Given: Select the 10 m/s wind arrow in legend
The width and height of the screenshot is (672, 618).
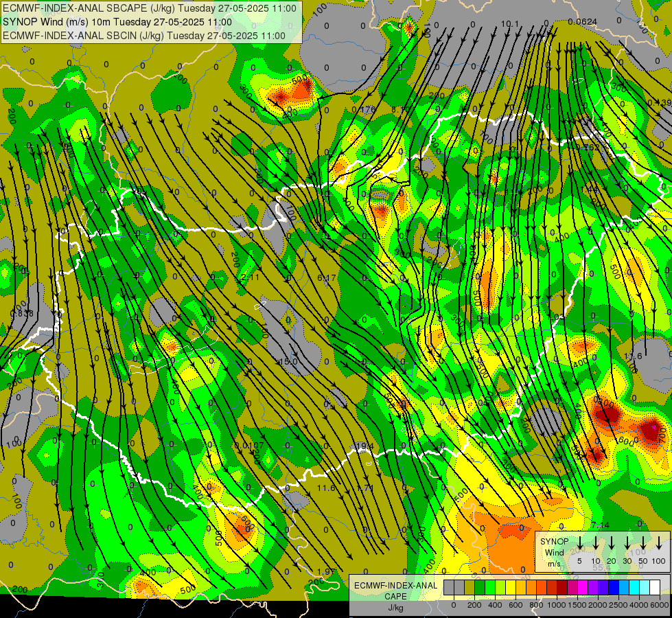Looking at the screenshot, I should (596, 542).
